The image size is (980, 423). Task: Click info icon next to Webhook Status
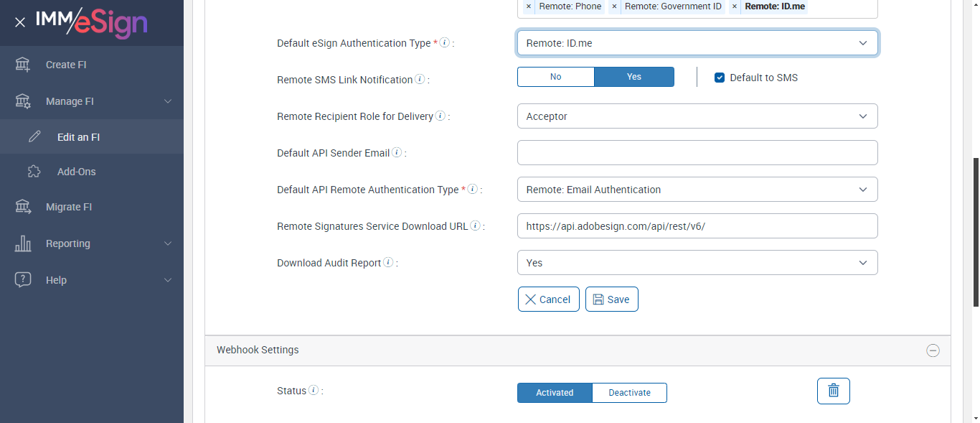point(313,391)
